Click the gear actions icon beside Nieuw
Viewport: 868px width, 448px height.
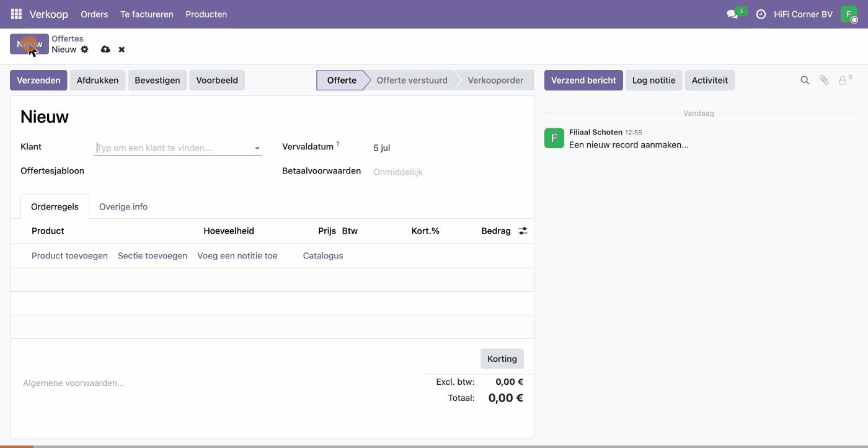pos(85,49)
